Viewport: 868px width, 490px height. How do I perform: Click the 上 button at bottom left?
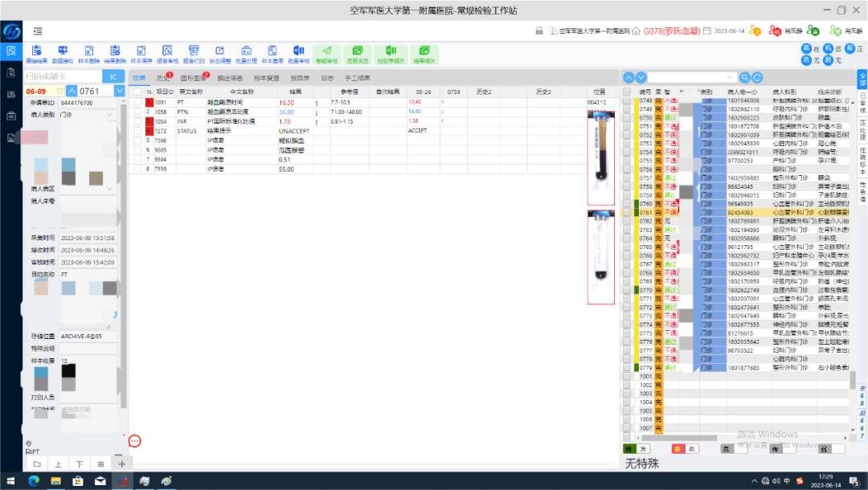58,464
